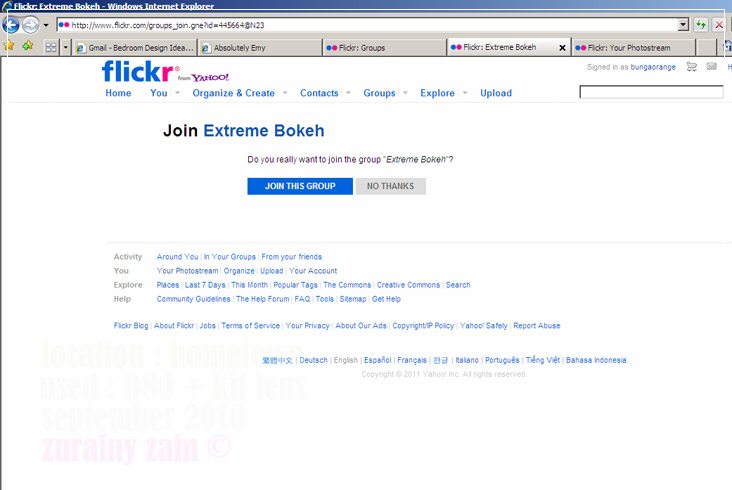Open recent pages dropdown beside Forward button
The width and height of the screenshot is (732, 490).
46,25
